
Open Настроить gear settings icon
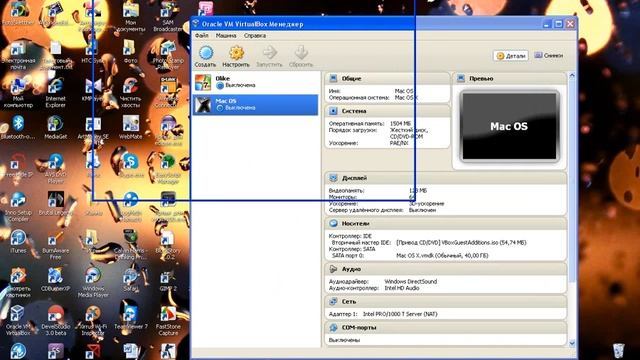pyautogui.click(x=236, y=57)
